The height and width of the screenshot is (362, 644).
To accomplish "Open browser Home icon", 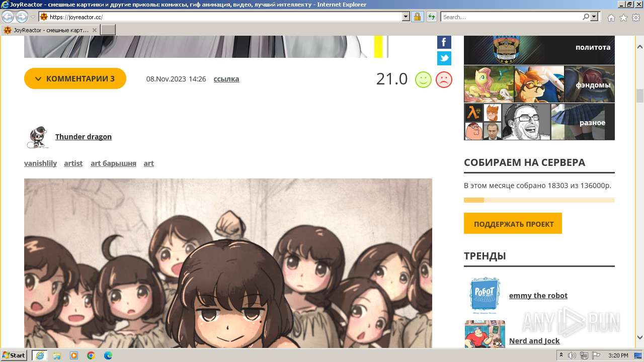I will click(x=611, y=18).
